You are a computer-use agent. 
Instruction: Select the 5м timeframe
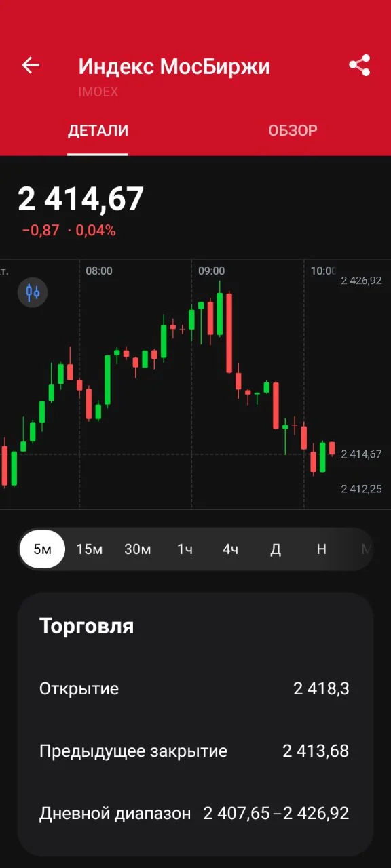(x=42, y=549)
